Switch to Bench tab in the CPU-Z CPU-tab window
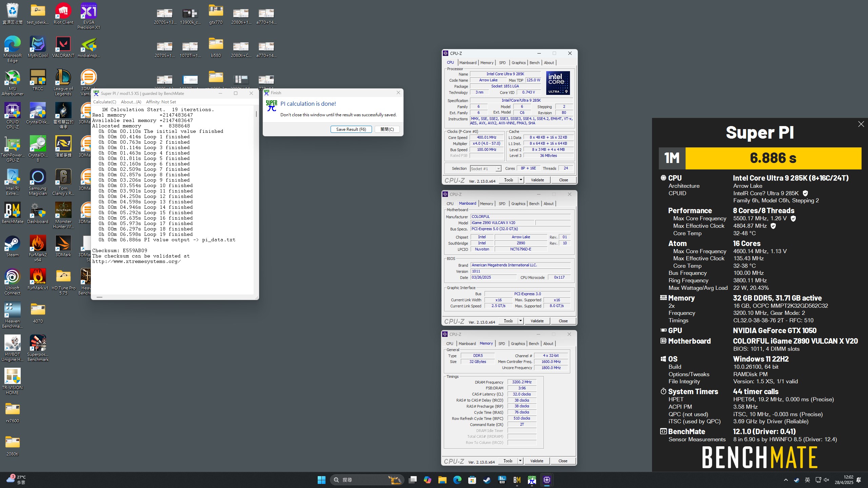 534,63
